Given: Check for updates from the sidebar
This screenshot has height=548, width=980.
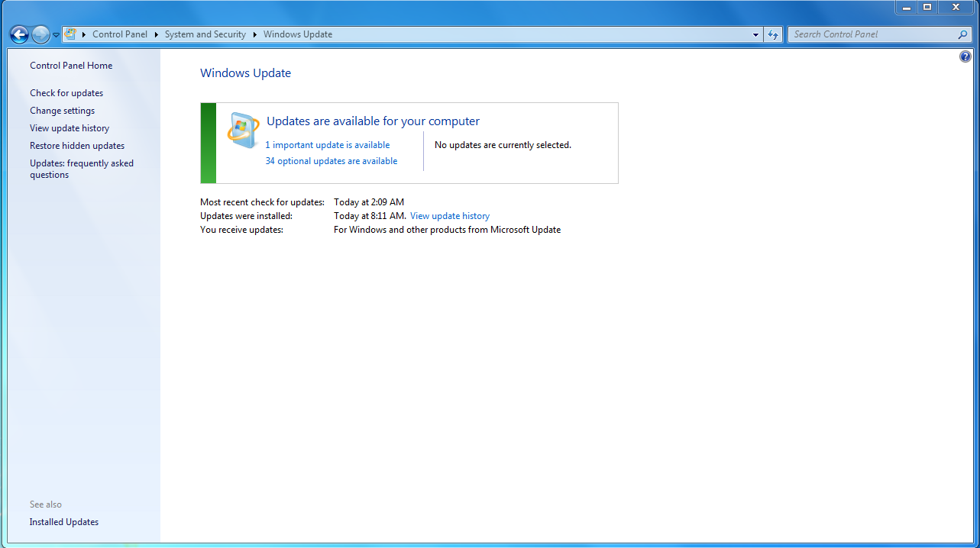Looking at the screenshot, I should [66, 93].
